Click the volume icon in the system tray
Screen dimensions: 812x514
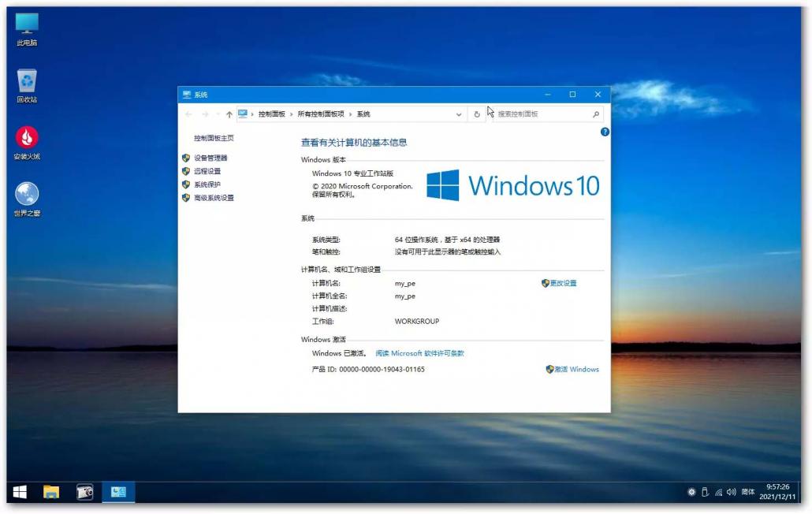pyautogui.click(x=733, y=491)
